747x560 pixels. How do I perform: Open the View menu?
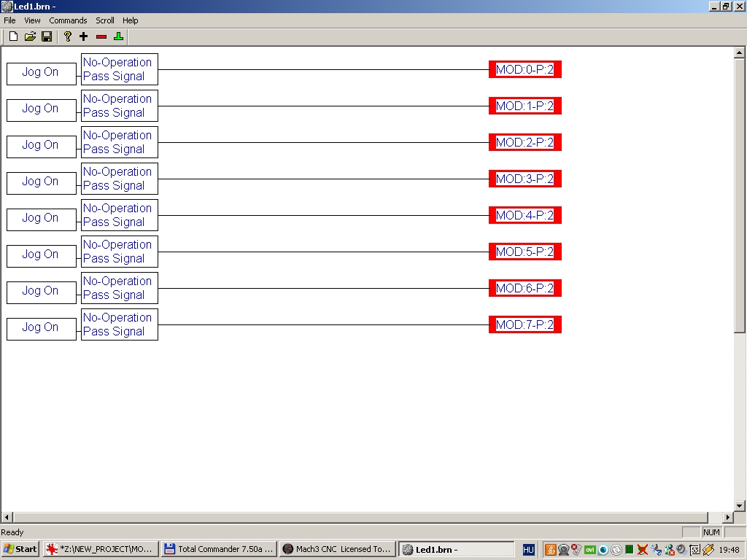pyautogui.click(x=32, y=20)
